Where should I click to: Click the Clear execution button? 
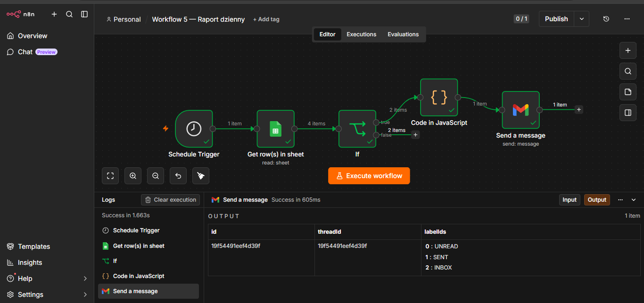pos(170,200)
